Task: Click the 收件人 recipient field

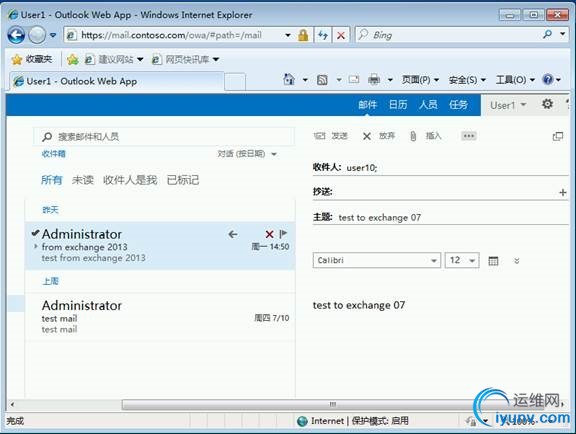Action: 440,168
